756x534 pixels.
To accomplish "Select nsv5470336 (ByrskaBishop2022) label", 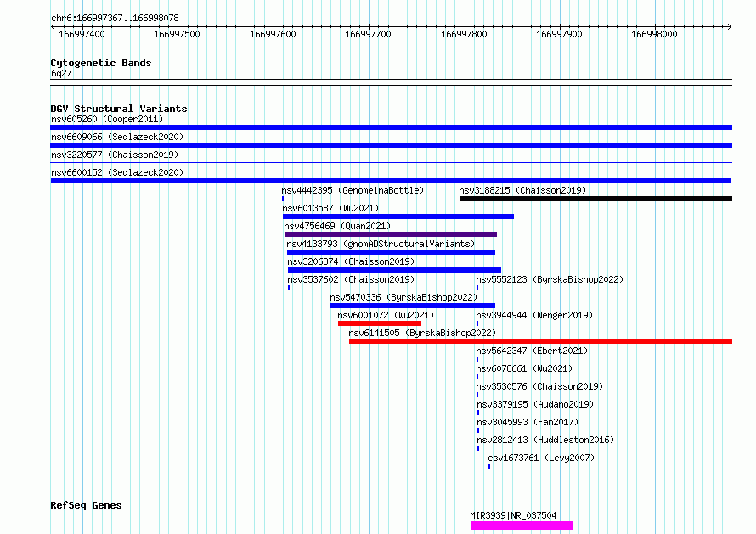I will pyautogui.click(x=403, y=297).
